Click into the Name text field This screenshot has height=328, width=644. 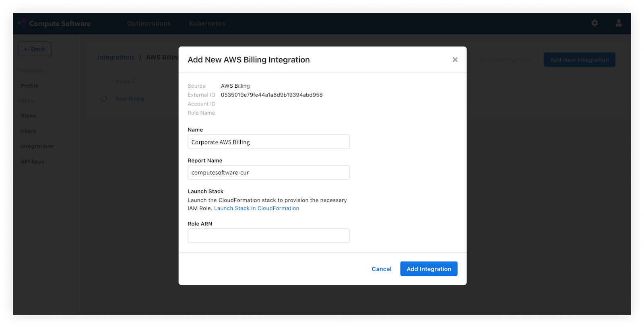pyautogui.click(x=268, y=142)
